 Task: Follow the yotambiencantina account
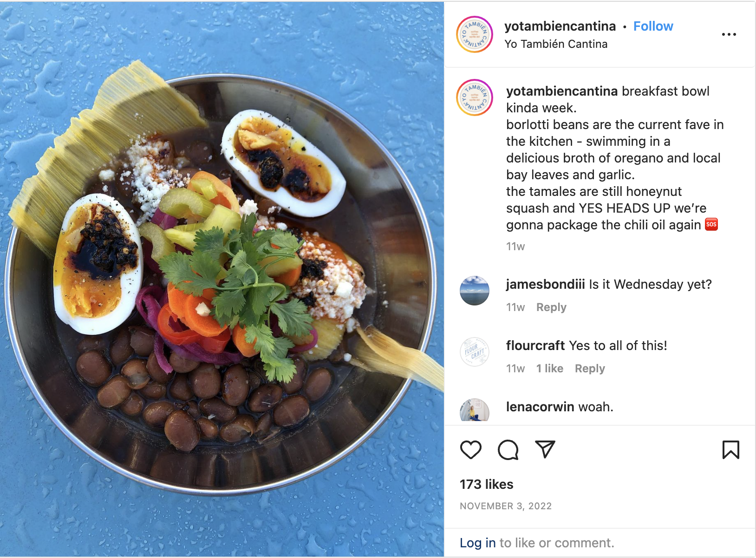[x=653, y=26]
